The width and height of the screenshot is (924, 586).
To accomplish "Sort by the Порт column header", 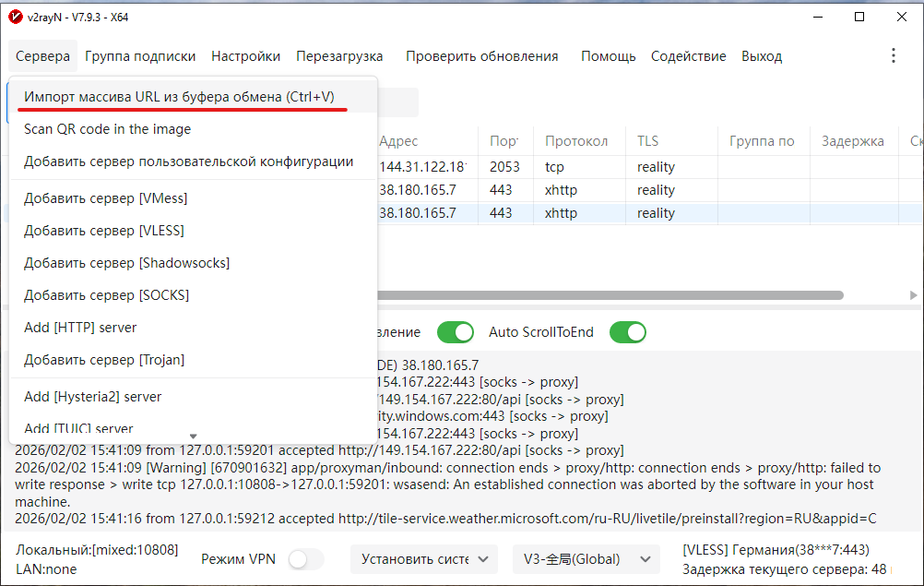I will pos(505,141).
